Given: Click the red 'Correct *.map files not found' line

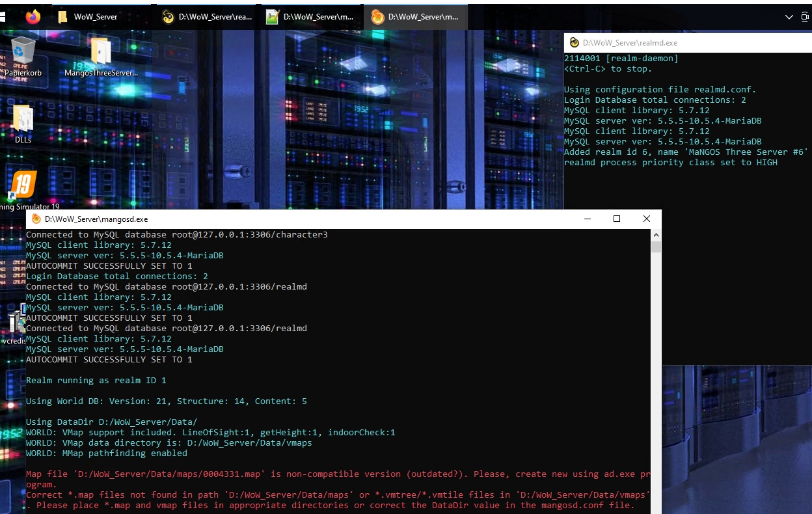Looking at the screenshot, I should pos(338,495).
